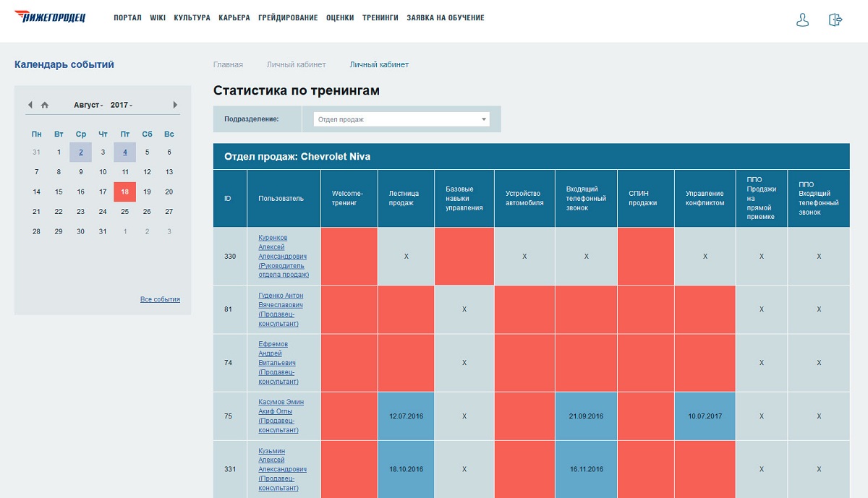Go to КАРЬЕРА section

234,18
